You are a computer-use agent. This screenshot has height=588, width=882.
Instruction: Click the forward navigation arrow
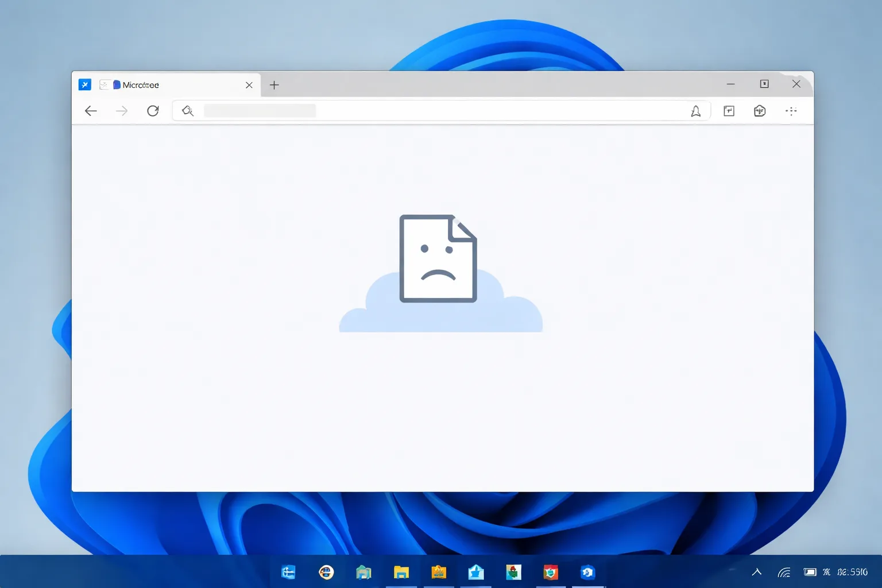tap(122, 111)
